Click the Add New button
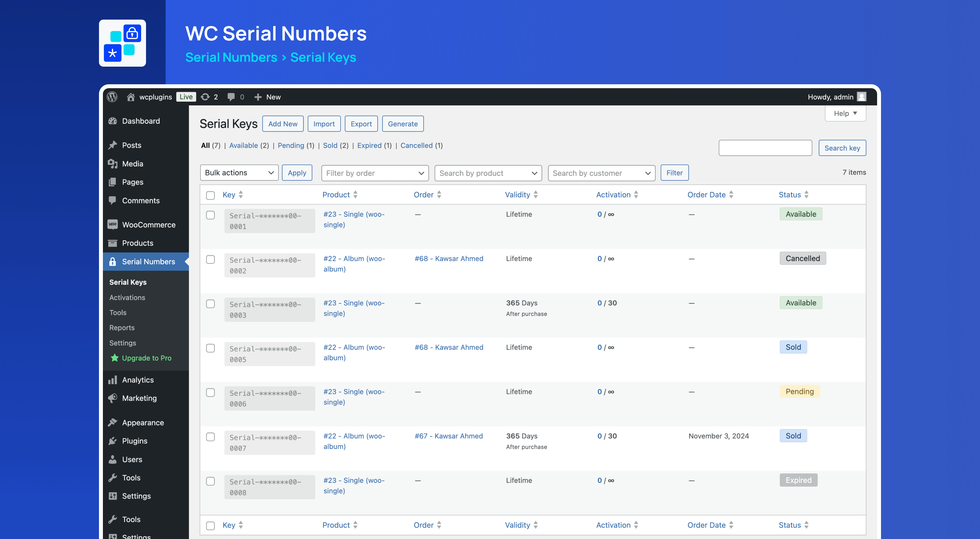This screenshot has height=539, width=980. tap(283, 124)
